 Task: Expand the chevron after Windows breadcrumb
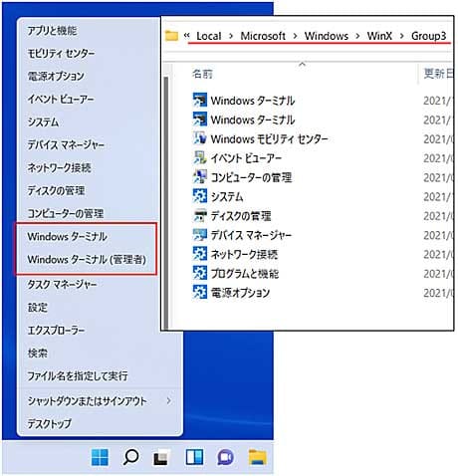click(357, 36)
